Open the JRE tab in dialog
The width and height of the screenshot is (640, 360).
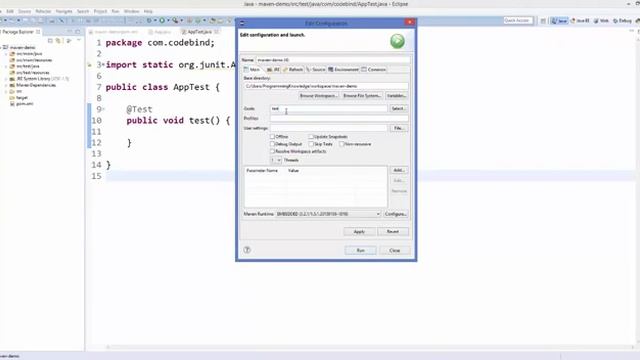(273, 69)
